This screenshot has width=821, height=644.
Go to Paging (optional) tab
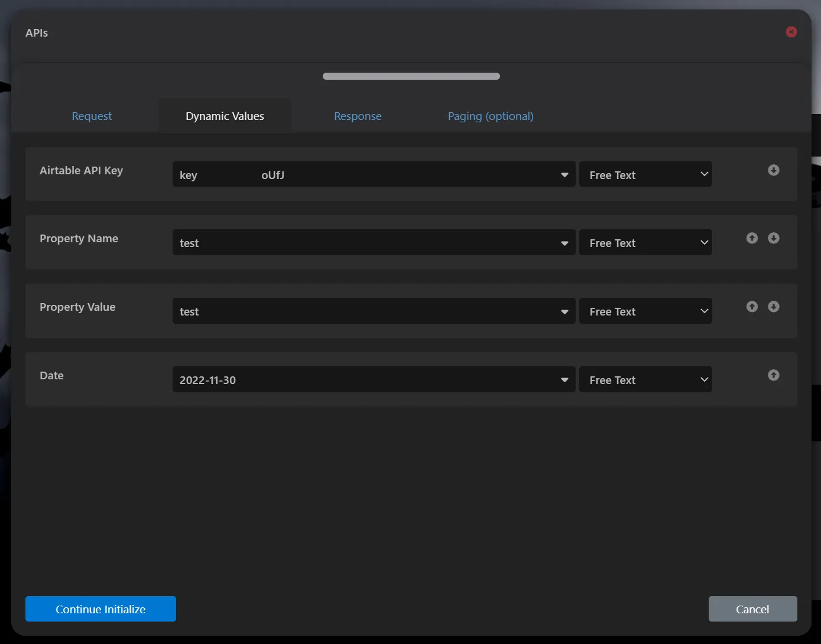click(491, 116)
